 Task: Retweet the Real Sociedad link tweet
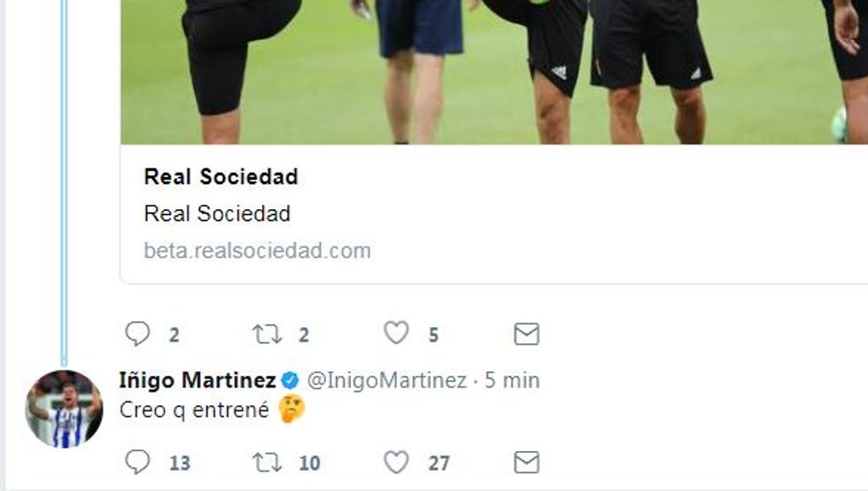click(x=267, y=334)
